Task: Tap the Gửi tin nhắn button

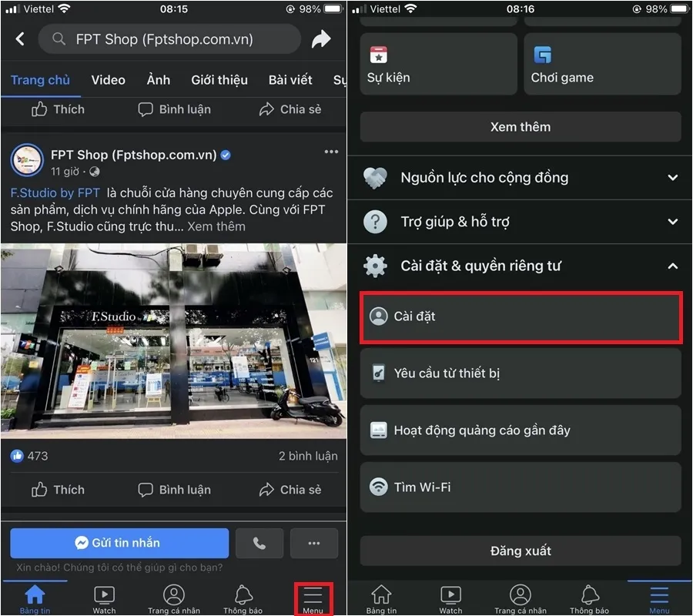Action: click(x=119, y=543)
